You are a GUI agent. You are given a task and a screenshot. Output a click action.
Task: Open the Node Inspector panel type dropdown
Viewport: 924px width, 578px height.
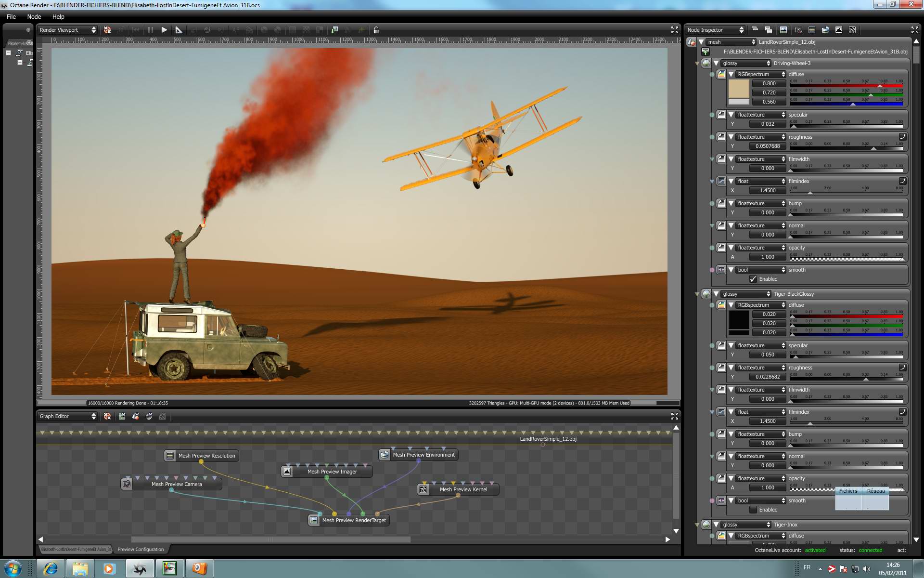(x=715, y=30)
